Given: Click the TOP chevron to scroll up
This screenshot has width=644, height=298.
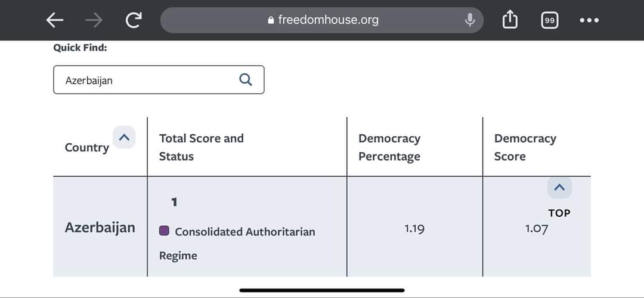Looking at the screenshot, I should pos(559,188).
